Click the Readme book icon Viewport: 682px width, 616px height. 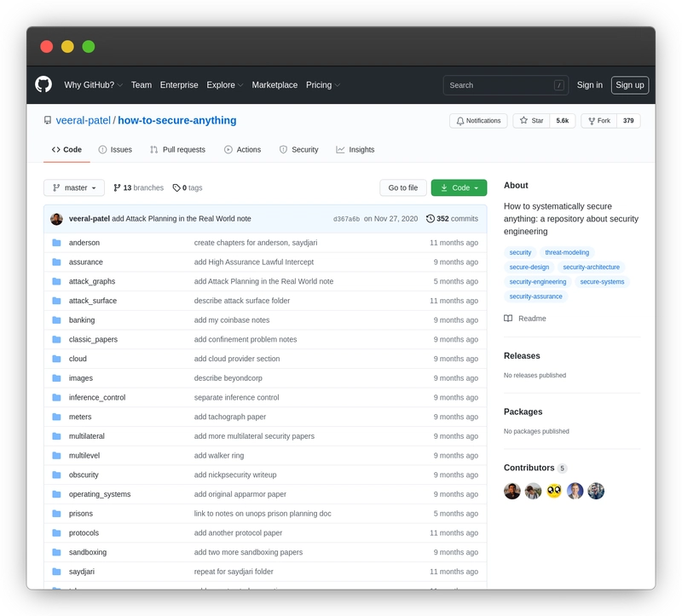pyautogui.click(x=508, y=318)
